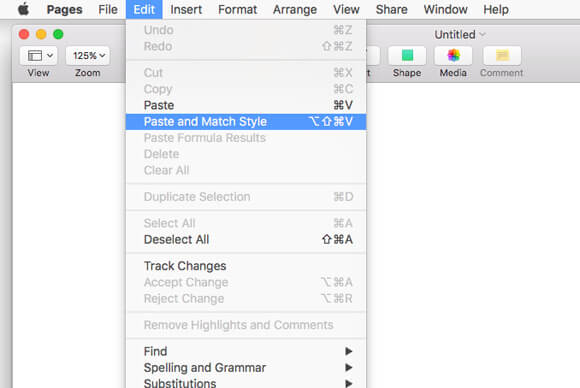Open the Media toolbar icon
This screenshot has width=580, height=388.
453,56
